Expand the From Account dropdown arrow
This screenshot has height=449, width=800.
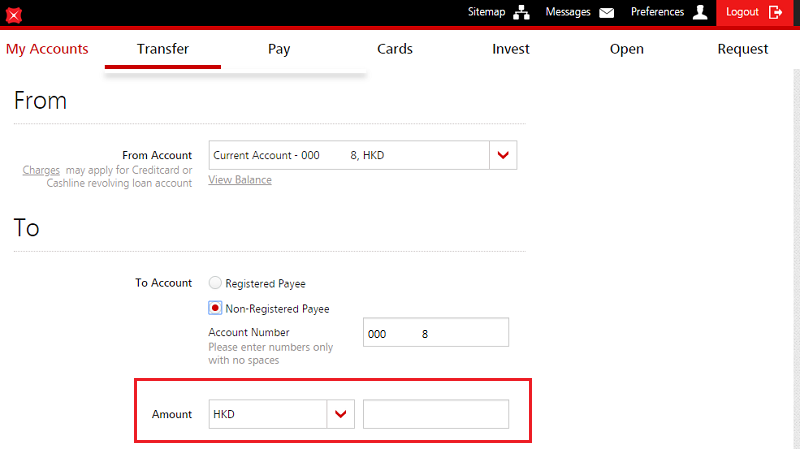[503, 155]
